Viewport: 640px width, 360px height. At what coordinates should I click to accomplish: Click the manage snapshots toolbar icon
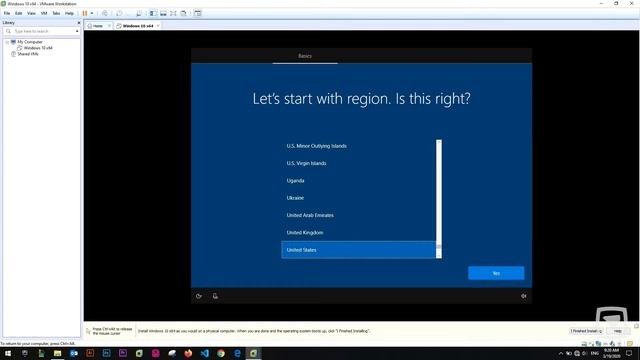139,13
